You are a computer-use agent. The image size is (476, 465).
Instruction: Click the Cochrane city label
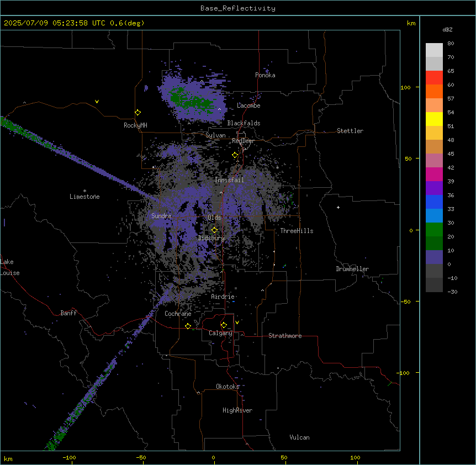coord(178,314)
